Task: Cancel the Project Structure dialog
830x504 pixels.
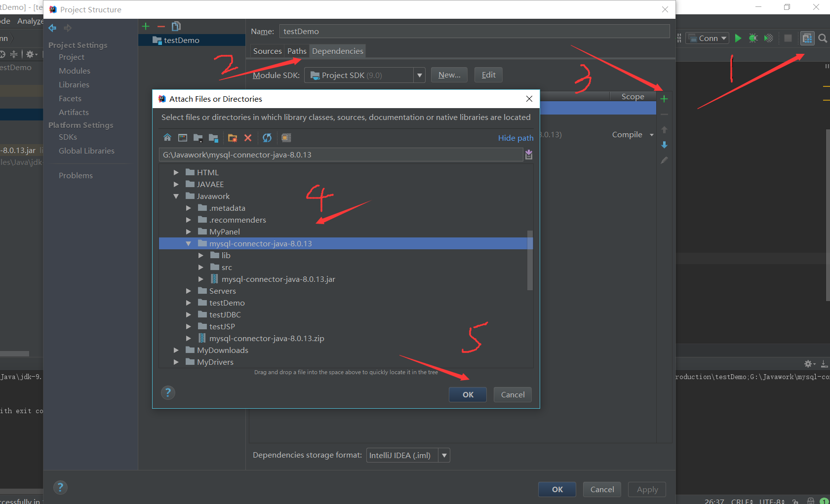Action: (x=602, y=489)
